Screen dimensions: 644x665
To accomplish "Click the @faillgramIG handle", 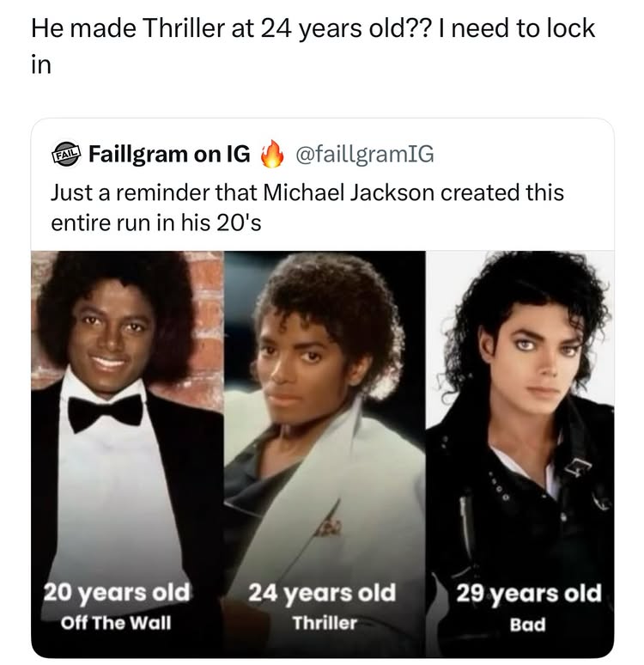I will pos(365,155).
